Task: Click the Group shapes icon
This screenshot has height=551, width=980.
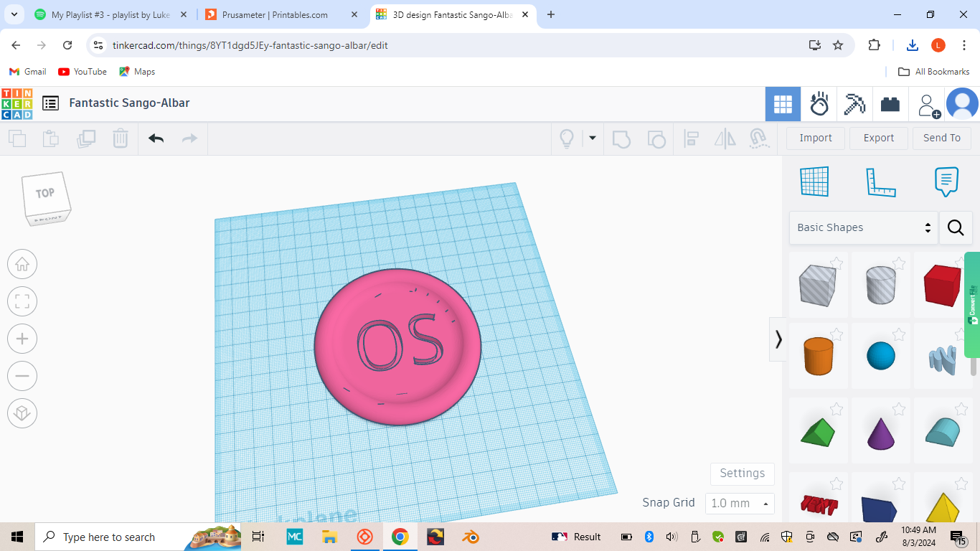Action: point(621,138)
